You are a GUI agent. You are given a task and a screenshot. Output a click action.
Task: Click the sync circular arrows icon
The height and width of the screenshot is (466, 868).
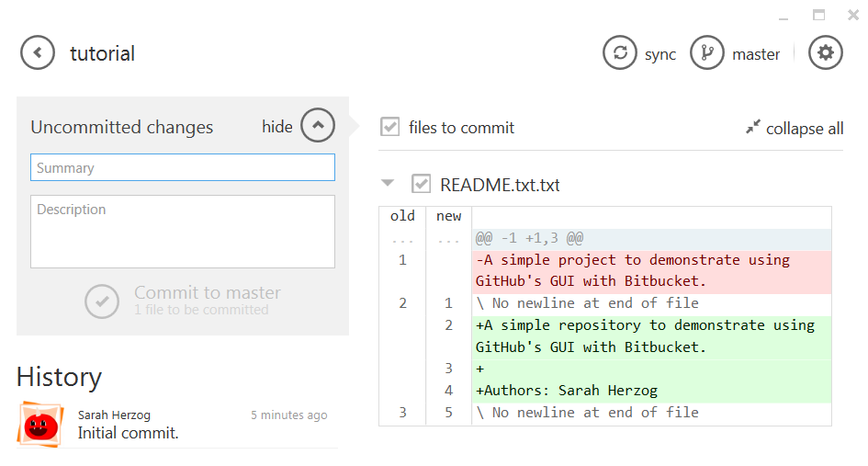(x=620, y=52)
